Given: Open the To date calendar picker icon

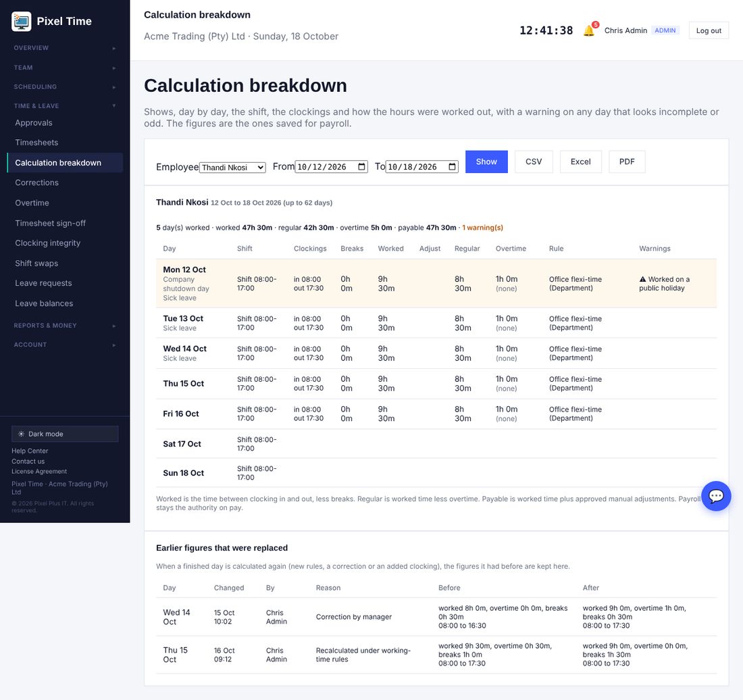Looking at the screenshot, I should pos(452,167).
